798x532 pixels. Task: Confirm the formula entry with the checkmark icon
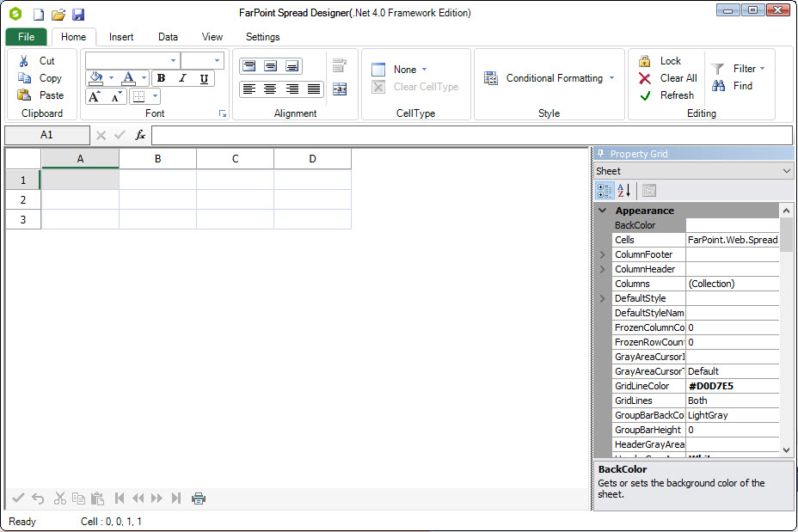coord(120,135)
